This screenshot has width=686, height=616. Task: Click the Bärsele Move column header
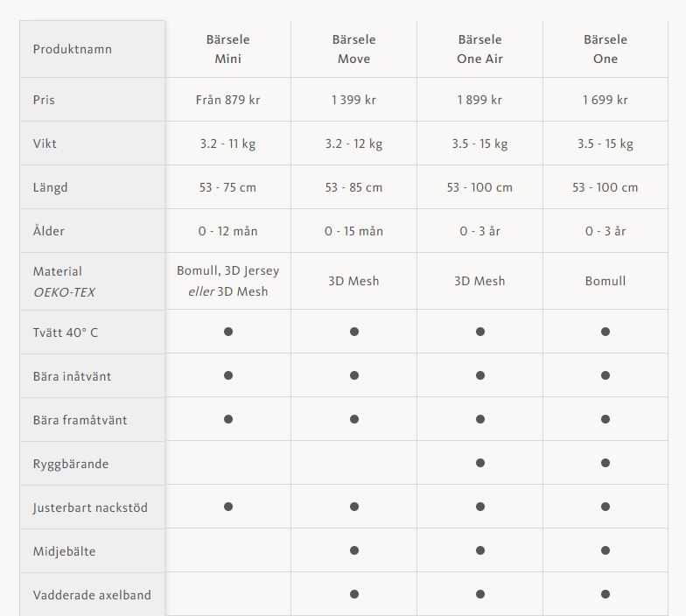pos(353,49)
